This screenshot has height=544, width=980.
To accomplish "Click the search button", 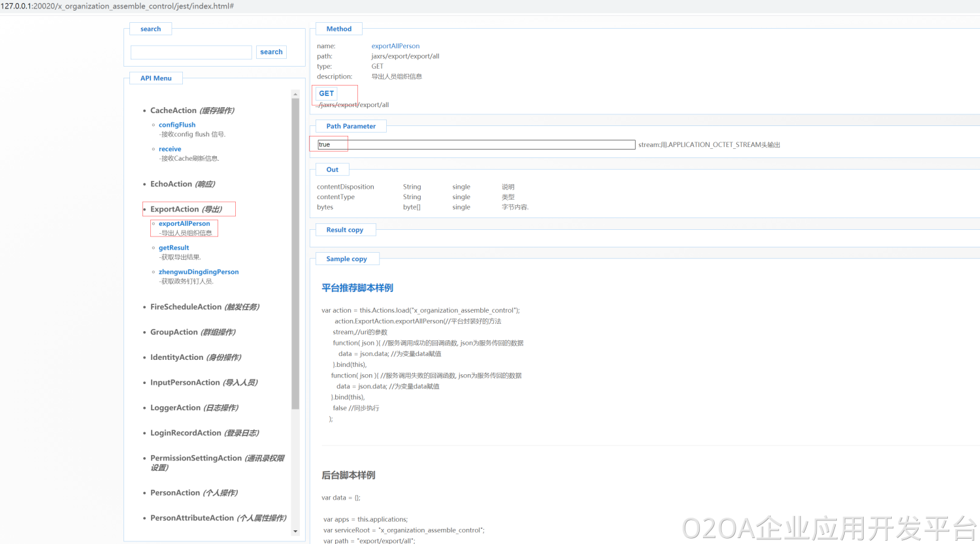I will [x=271, y=52].
